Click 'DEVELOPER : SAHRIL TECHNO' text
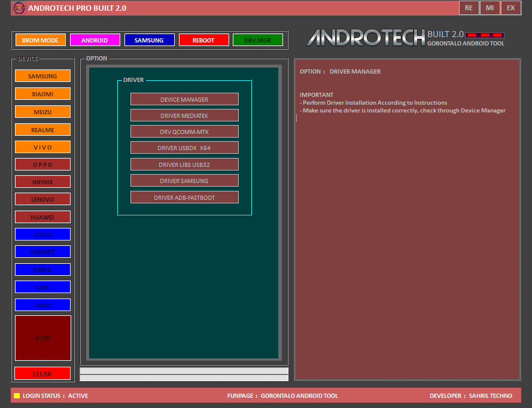The image size is (532, 408). click(x=471, y=396)
